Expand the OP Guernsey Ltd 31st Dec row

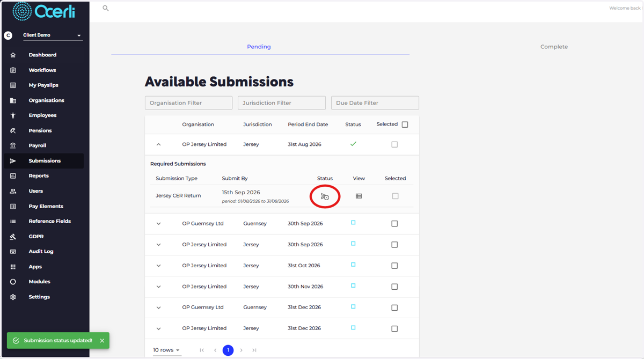[158, 308]
